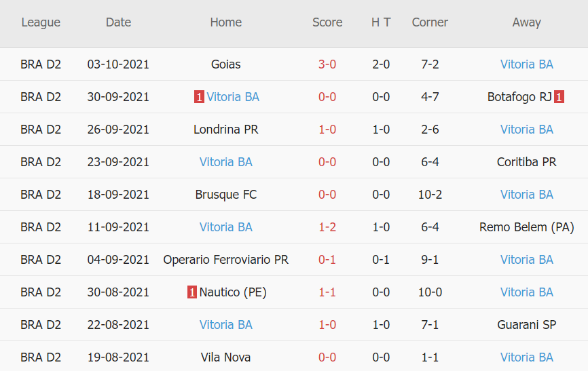
Task: Click the 10-2 corner count for Brusque FC
Action: pos(430,195)
